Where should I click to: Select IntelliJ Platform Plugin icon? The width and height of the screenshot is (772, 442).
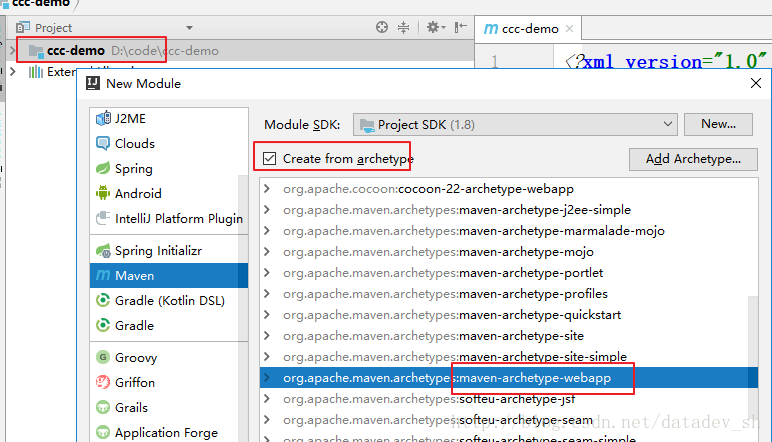[103, 218]
